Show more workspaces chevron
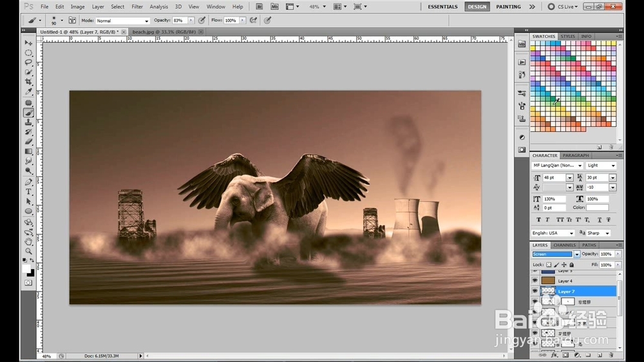The image size is (644, 362). pyautogui.click(x=532, y=6)
